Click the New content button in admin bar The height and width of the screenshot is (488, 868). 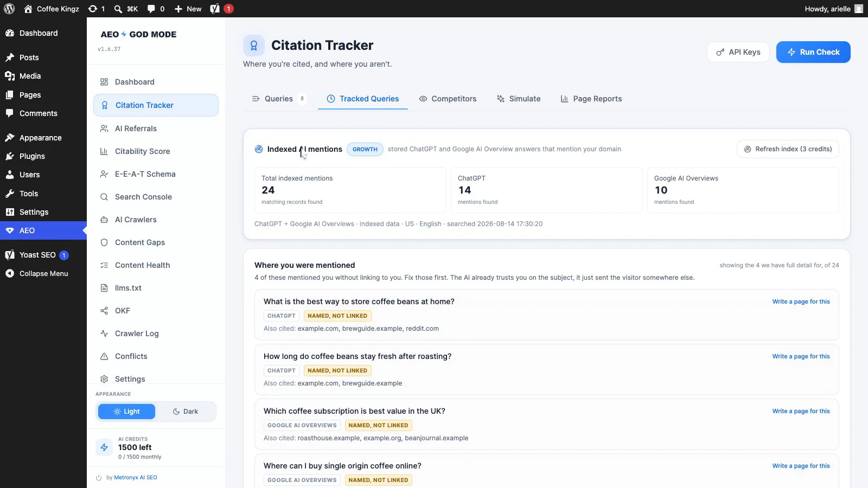[188, 9]
